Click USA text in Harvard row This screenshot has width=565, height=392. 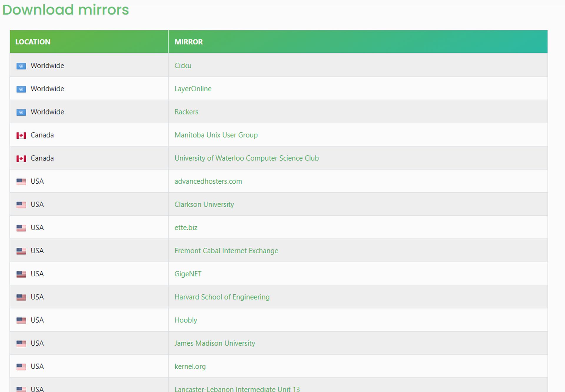click(37, 297)
